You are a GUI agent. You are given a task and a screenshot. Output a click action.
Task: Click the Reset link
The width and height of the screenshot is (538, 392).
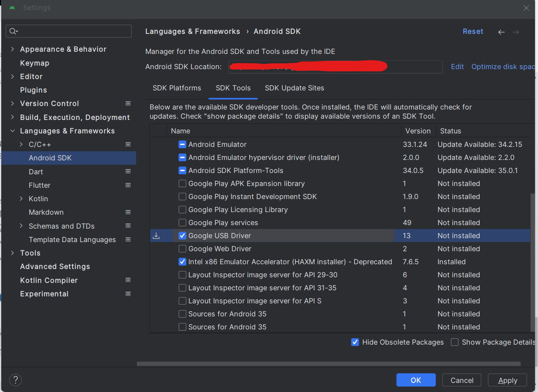click(x=473, y=31)
